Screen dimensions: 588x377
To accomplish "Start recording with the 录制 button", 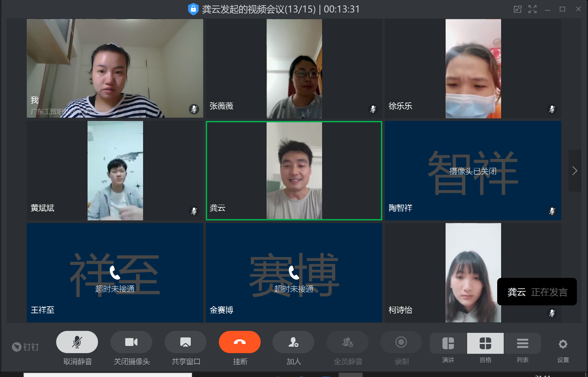I will click(401, 342).
